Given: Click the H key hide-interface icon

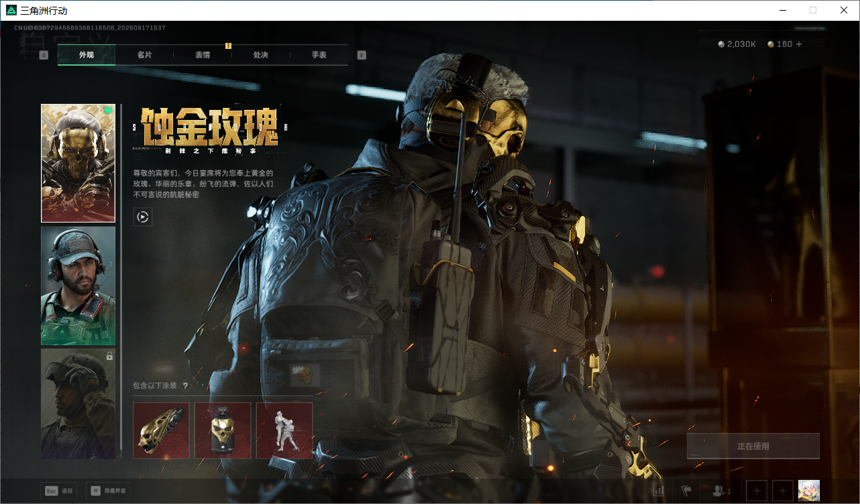Looking at the screenshot, I should click(x=96, y=491).
